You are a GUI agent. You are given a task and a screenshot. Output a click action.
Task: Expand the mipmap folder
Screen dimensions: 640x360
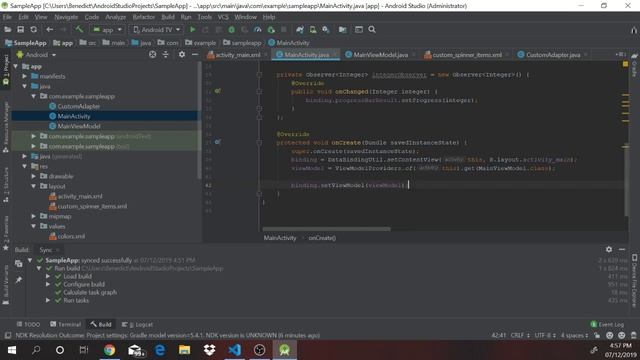[x=34, y=216]
